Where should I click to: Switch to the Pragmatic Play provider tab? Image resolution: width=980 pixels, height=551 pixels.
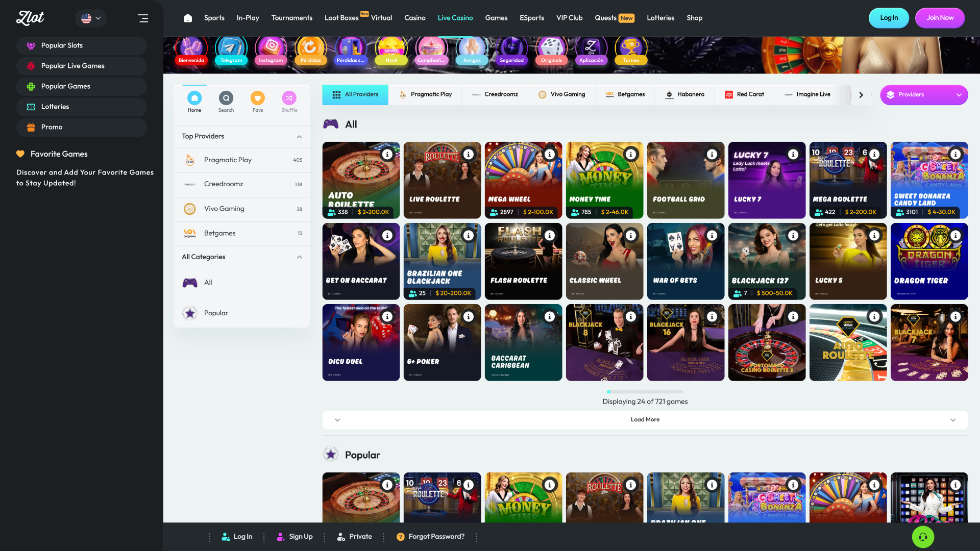[x=425, y=94]
